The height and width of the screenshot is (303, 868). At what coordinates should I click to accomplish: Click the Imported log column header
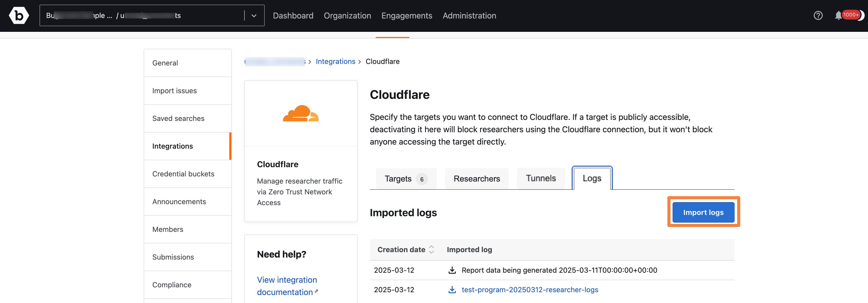pyautogui.click(x=469, y=250)
